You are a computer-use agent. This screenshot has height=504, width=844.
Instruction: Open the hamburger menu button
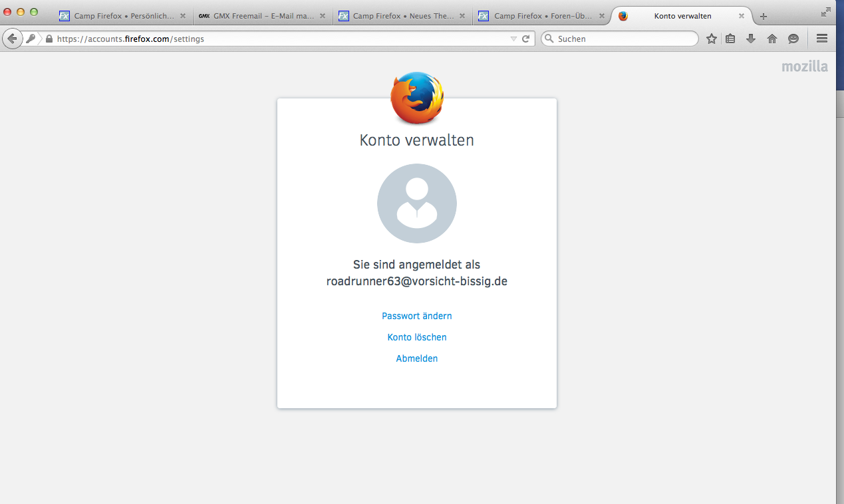pyautogui.click(x=822, y=39)
